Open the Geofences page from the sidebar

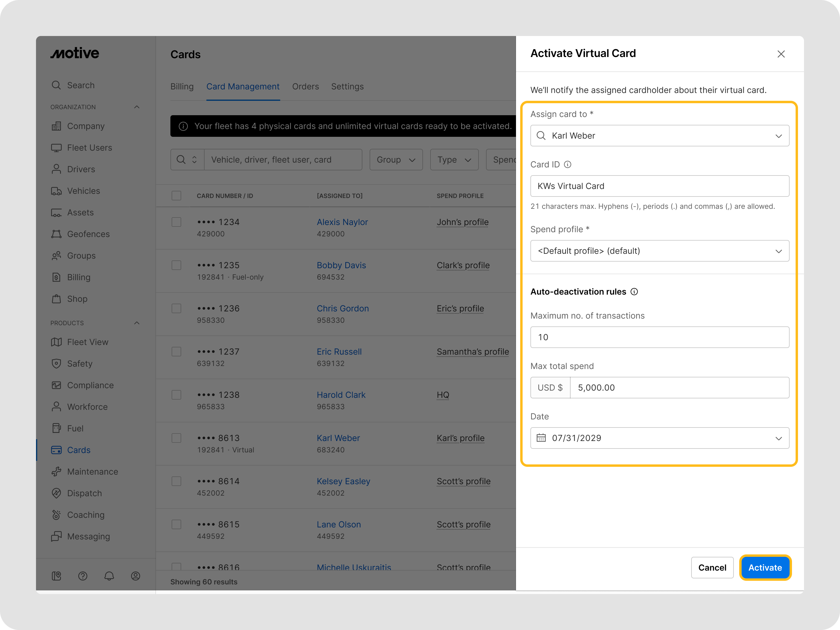[88, 234]
